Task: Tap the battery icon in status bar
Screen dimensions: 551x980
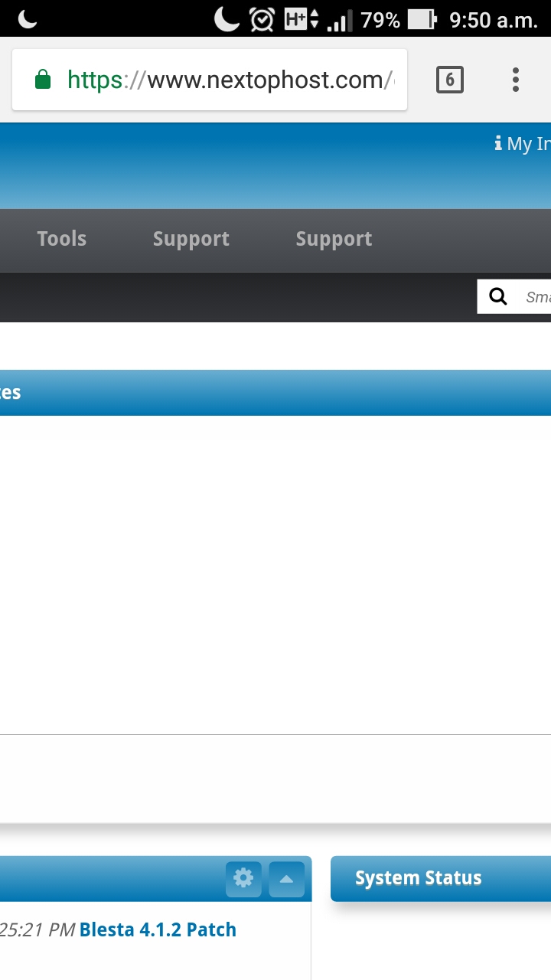Action: pyautogui.click(x=422, y=20)
